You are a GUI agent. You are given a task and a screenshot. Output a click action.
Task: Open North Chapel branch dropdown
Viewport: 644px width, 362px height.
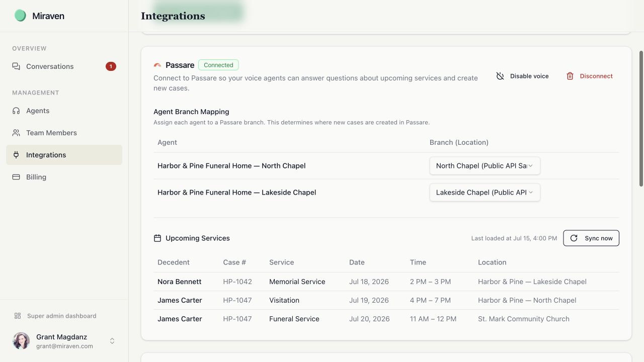485,166
